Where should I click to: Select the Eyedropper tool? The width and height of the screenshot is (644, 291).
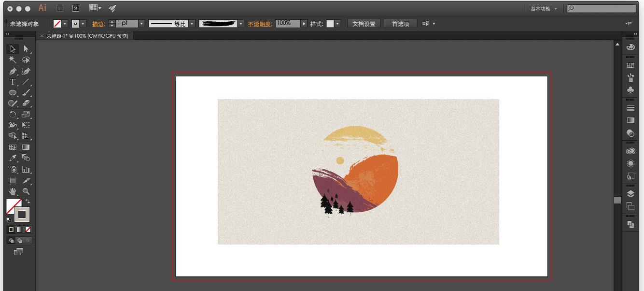click(x=12, y=158)
